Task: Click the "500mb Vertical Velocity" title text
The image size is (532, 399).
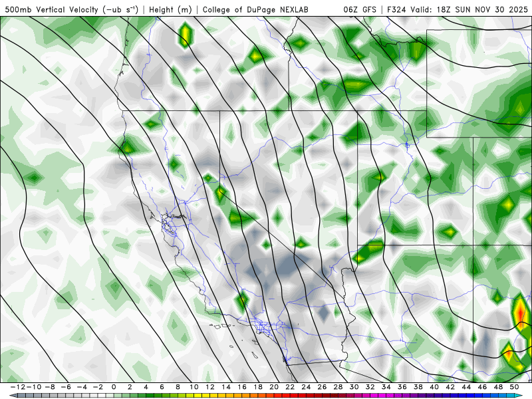Action: (x=51, y=9)
